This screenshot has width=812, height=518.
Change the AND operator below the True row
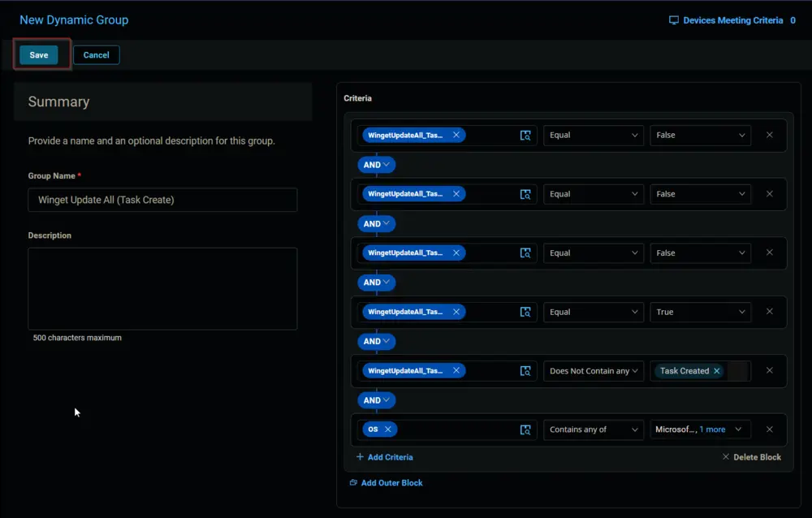[x=377, y=341]
